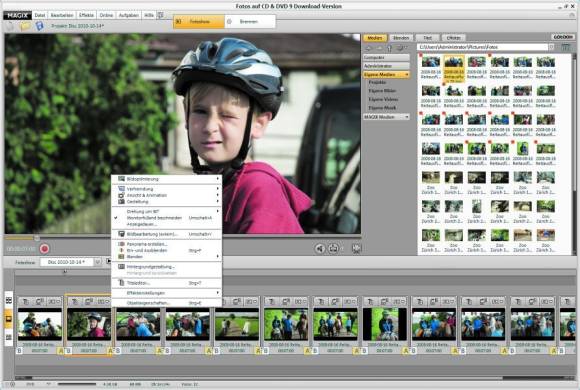Start playback with the small play arrow by slideshow name
The width and height of the screenshot is (580, 390).
tap(108, 261)
